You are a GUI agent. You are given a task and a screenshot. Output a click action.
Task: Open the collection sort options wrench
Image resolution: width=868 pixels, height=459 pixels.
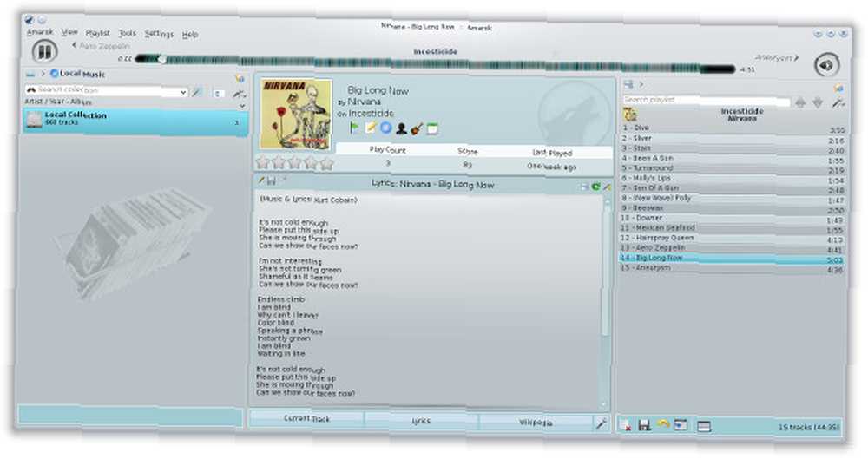coord(240,94)
